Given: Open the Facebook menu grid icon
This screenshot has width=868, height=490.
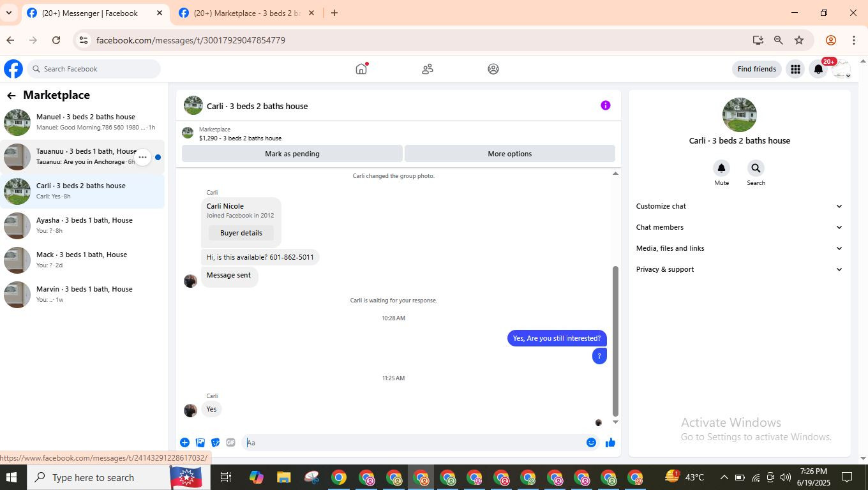Looking at the screenshot, I should [795, 69].
